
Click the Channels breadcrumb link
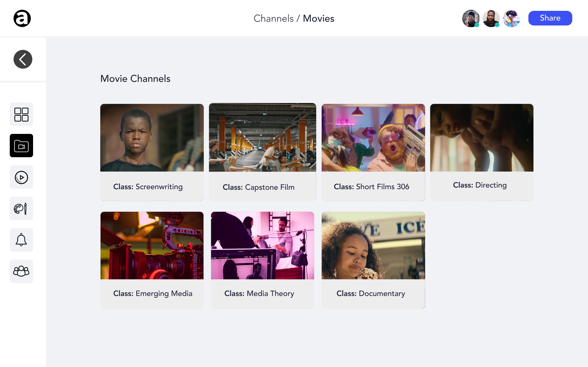pos(273,18)
